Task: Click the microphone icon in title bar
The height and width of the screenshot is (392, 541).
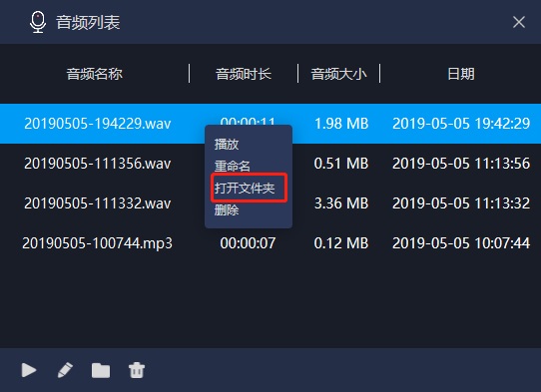Action: point(38,22)
